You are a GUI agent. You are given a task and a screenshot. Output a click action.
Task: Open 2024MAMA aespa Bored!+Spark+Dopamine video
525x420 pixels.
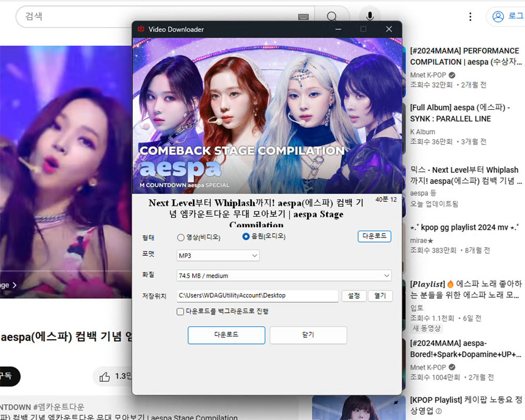pyautogui.click(x=466, y=349)
